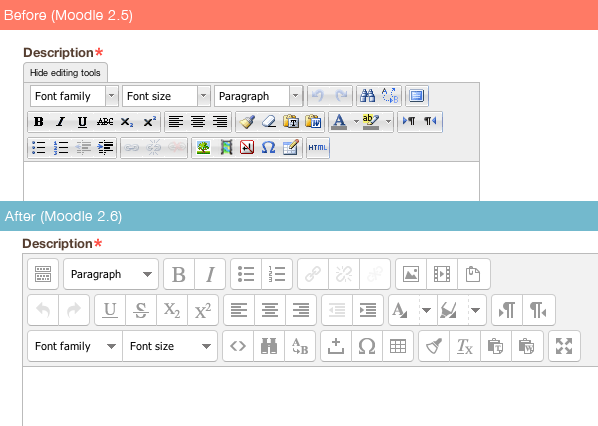Screen dimensions: 598x426
Task: Insert image tree icon in Moodle 2.5 toolbar
Action: tap(203, 148)
